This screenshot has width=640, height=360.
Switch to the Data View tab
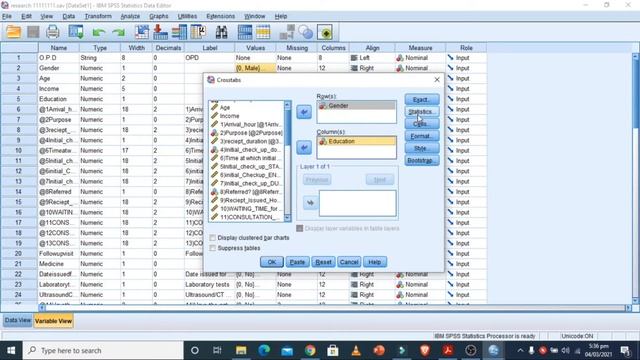(x=18, y=320)
